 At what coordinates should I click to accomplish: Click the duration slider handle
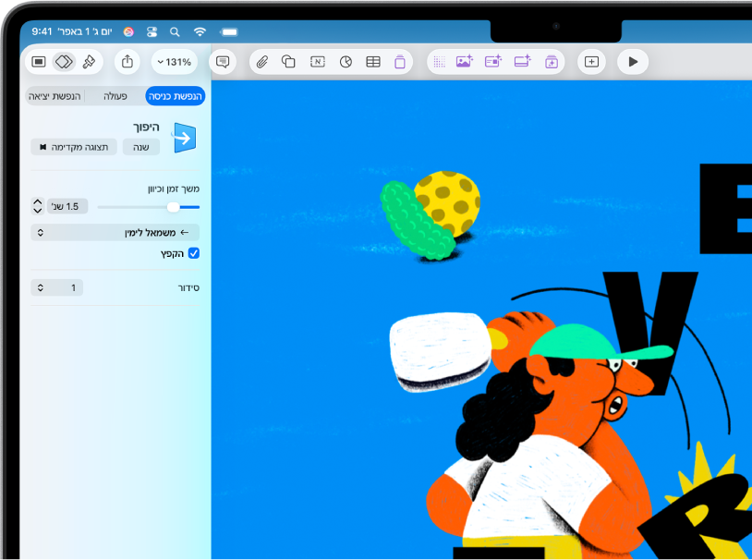(173, 207)
